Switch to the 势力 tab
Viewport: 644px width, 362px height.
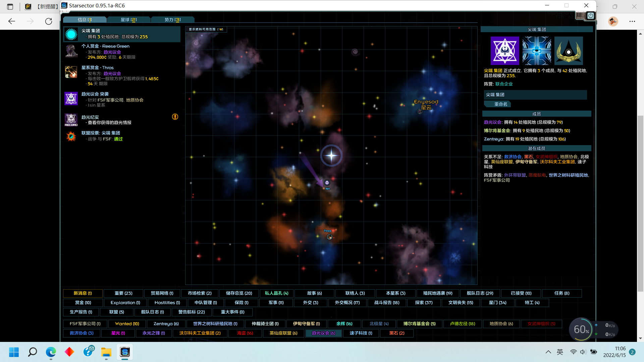pyautogui.click(x=172, y=20)
